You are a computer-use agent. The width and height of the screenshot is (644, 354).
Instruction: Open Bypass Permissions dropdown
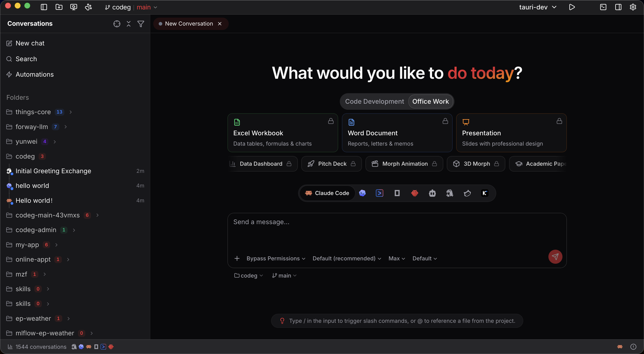tap(276, 258)
